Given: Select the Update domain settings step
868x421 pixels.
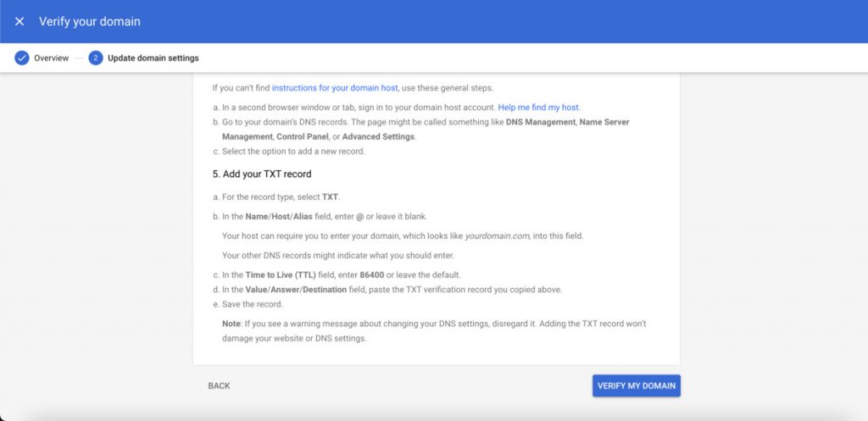Looking at the screenshot, I should coord(153,58).
